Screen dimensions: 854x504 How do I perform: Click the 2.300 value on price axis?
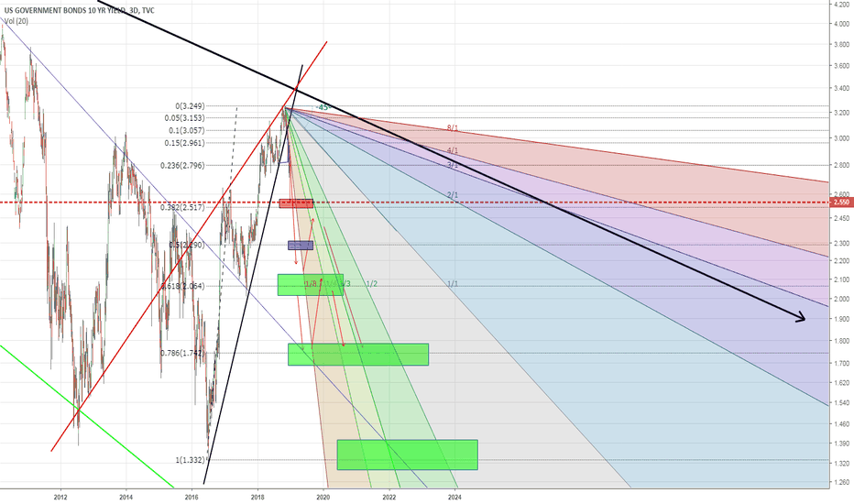pyautogui.click(x=841, y=243)
